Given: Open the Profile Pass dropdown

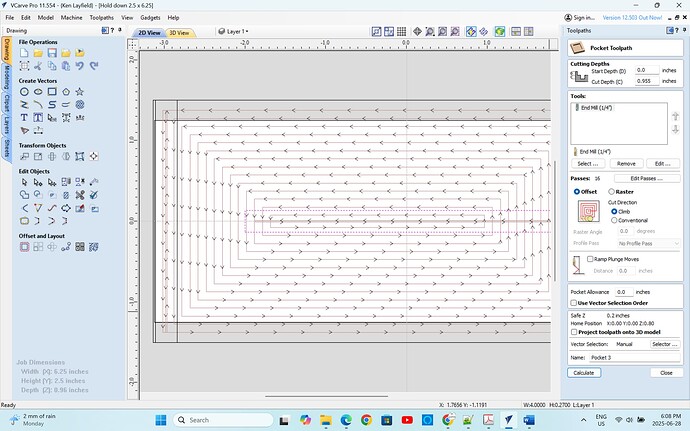Looking at the screenshot, I should (649, 243).
